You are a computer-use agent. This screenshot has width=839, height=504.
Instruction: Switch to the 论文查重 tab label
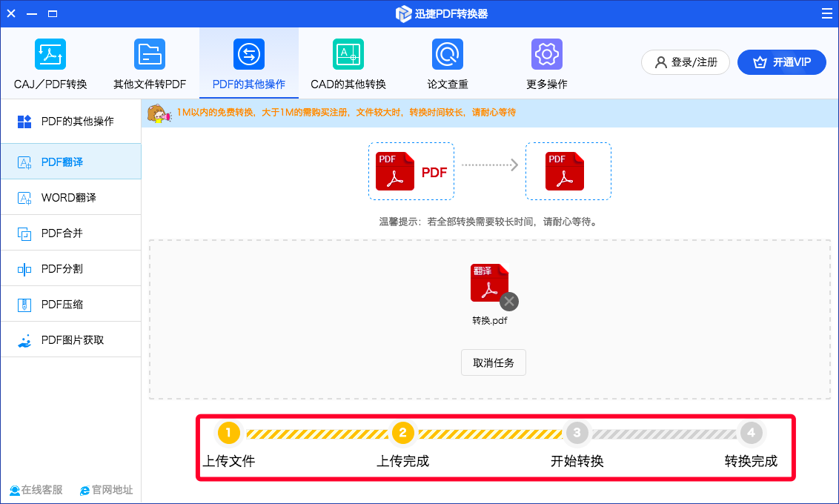(x=448, y=84)
